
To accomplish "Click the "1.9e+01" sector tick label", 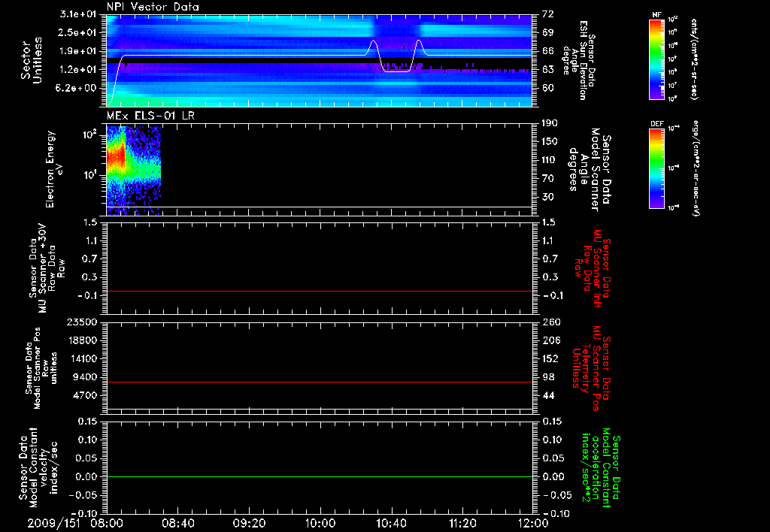I will point(78,51).
